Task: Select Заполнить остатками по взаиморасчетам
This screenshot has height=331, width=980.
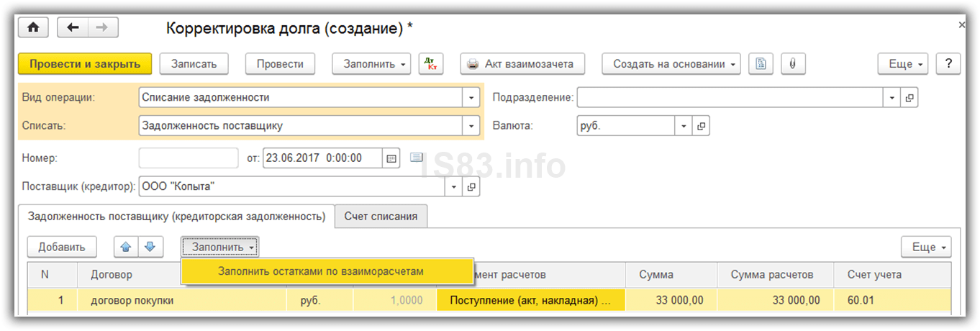Action: click(321, 271)
